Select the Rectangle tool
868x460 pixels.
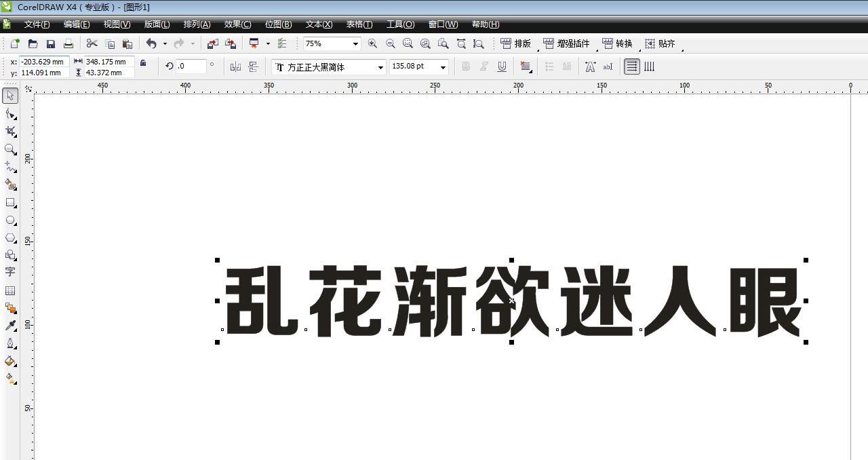click(9, 203)
